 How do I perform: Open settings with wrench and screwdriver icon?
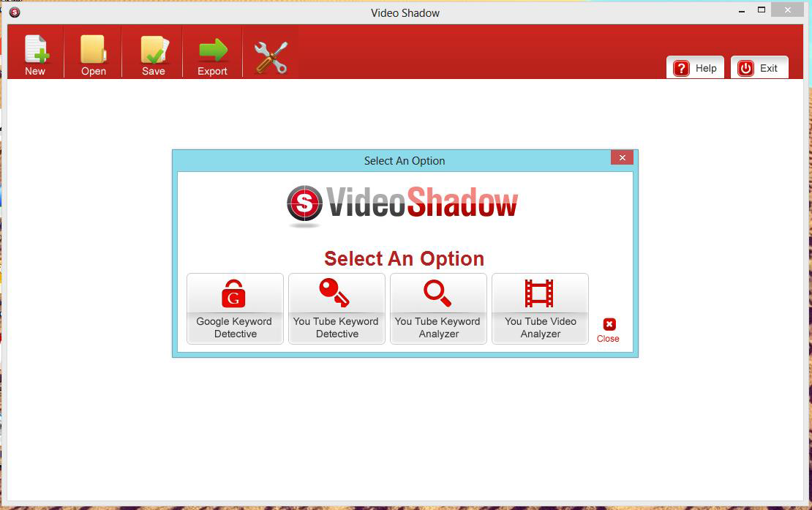(x=271, y=57)
